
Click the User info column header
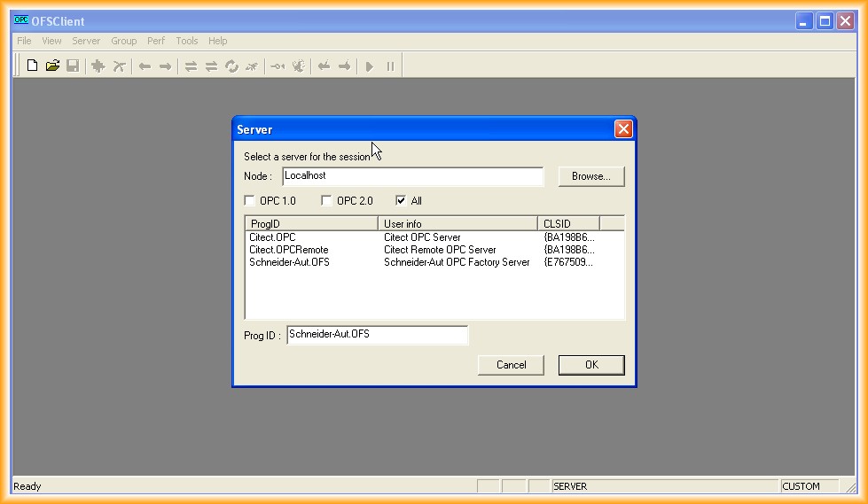pos(457,224)
